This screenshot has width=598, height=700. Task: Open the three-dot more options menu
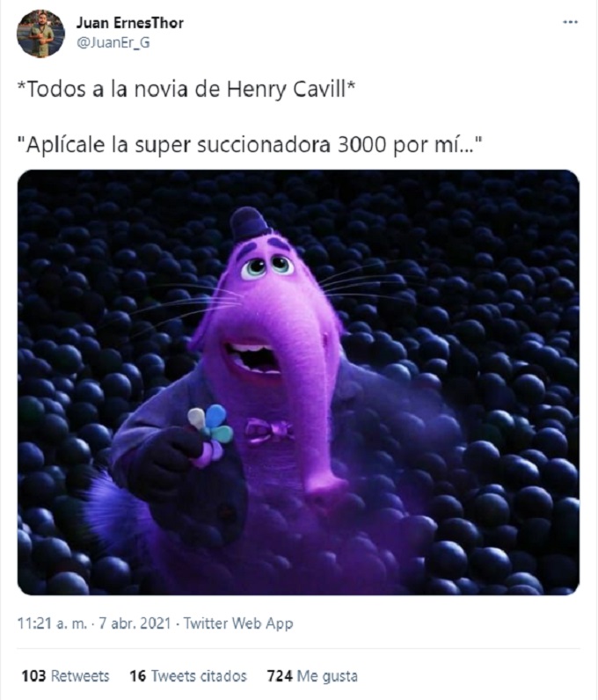coord(571,22)
